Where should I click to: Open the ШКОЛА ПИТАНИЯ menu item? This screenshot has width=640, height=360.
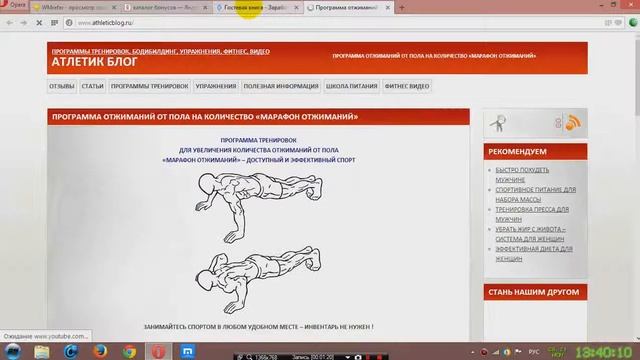click(351, 86)
